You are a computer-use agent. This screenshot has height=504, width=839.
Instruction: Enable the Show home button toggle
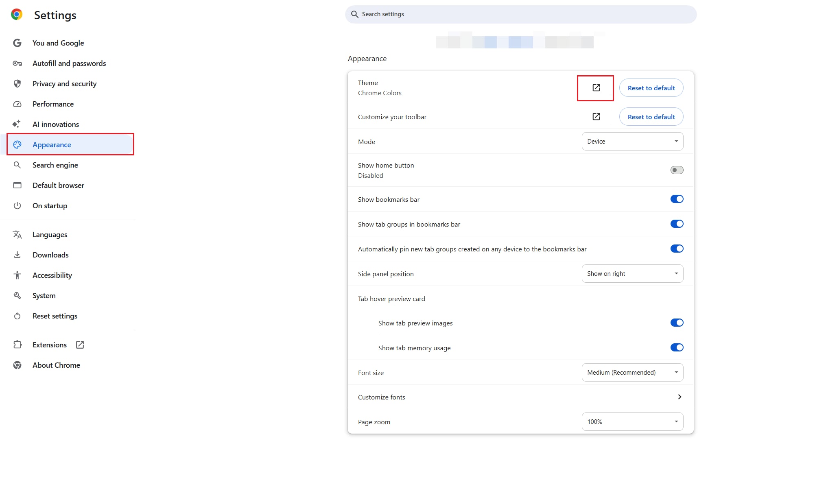677,170
